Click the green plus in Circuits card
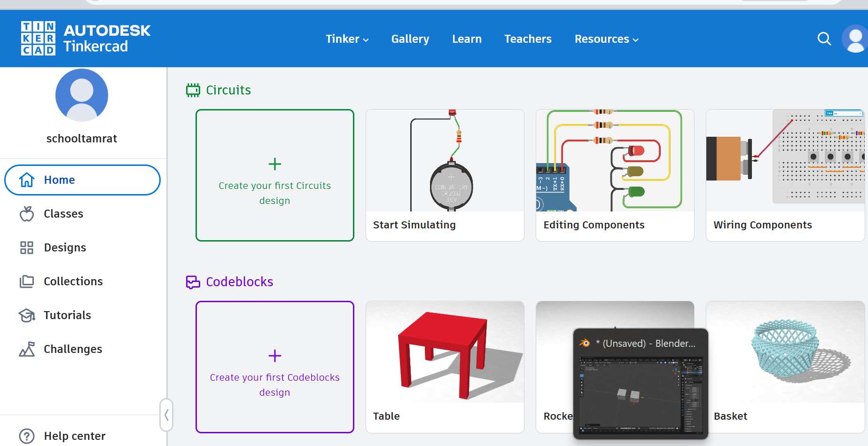The width and height of the screenshot is (868, 446). coord(275,164)
